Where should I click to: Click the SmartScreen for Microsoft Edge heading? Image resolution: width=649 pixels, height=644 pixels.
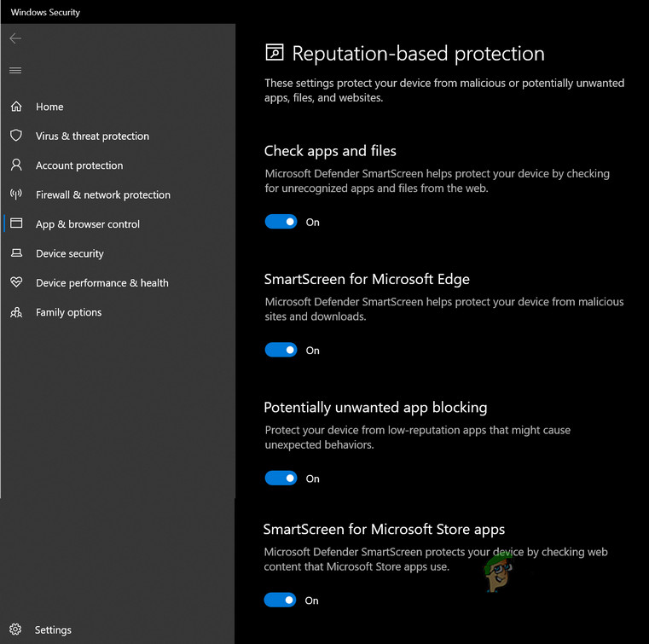[x=367, y=280]
